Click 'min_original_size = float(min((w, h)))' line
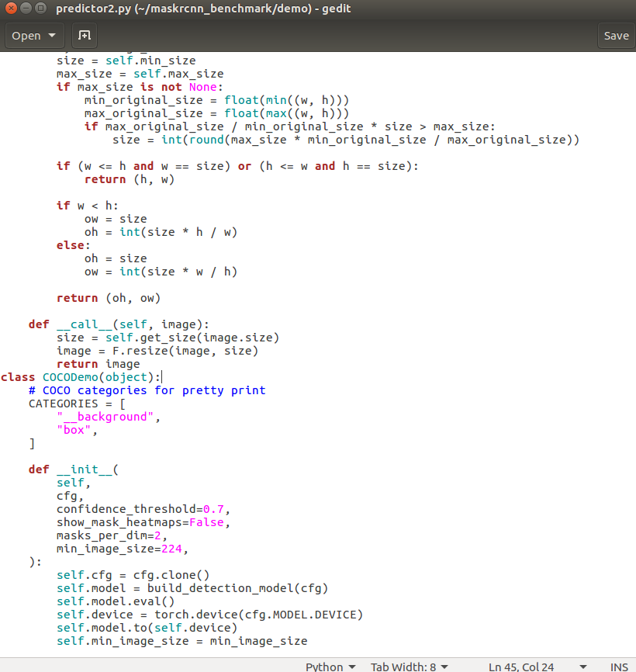The image size is (636, 672). [x=216, y=100]
